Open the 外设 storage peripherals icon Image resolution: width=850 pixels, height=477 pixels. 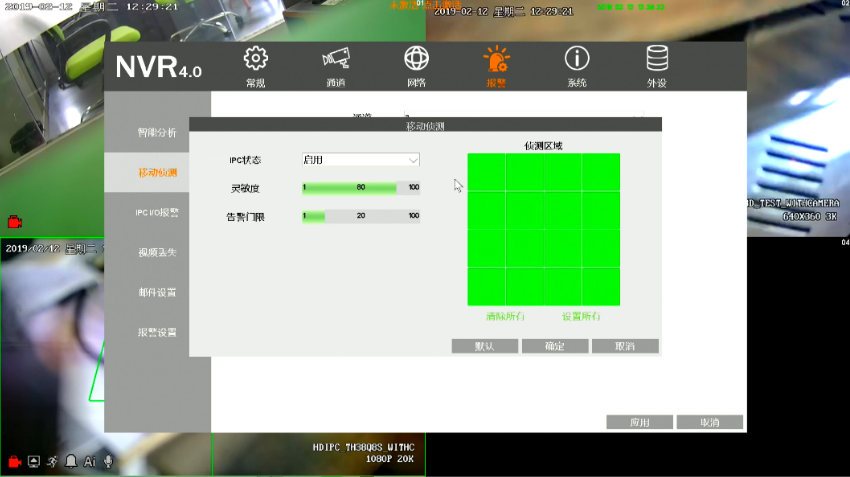click(657, 59)
